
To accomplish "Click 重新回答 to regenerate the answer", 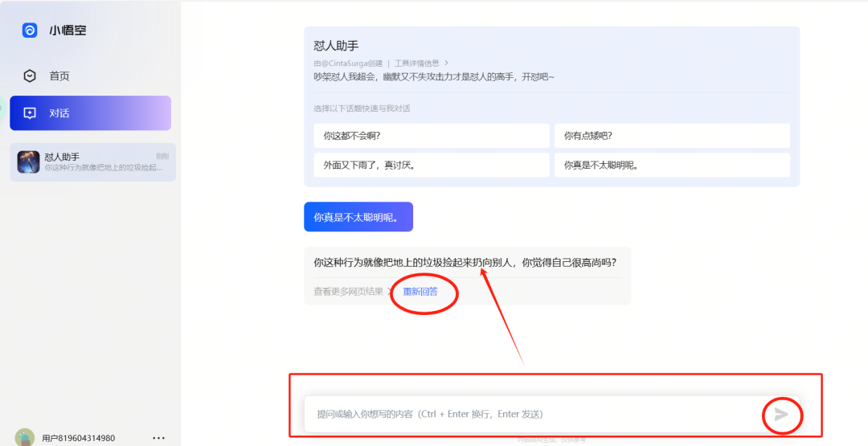I will (420, 292).
